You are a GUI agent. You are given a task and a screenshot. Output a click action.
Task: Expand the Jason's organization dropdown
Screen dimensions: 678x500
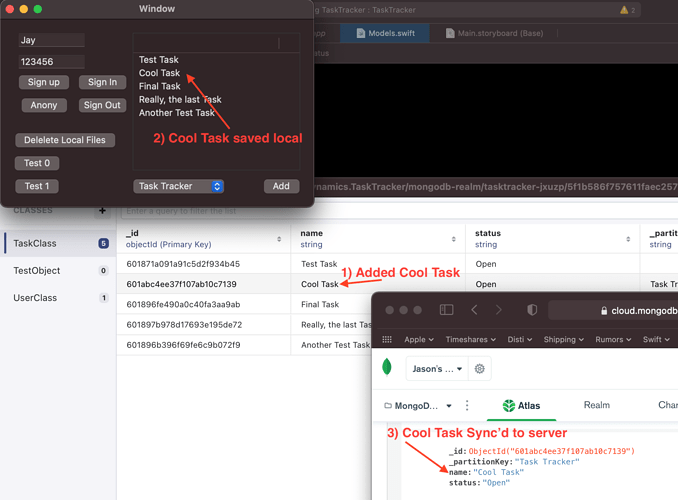coord(436,368)
